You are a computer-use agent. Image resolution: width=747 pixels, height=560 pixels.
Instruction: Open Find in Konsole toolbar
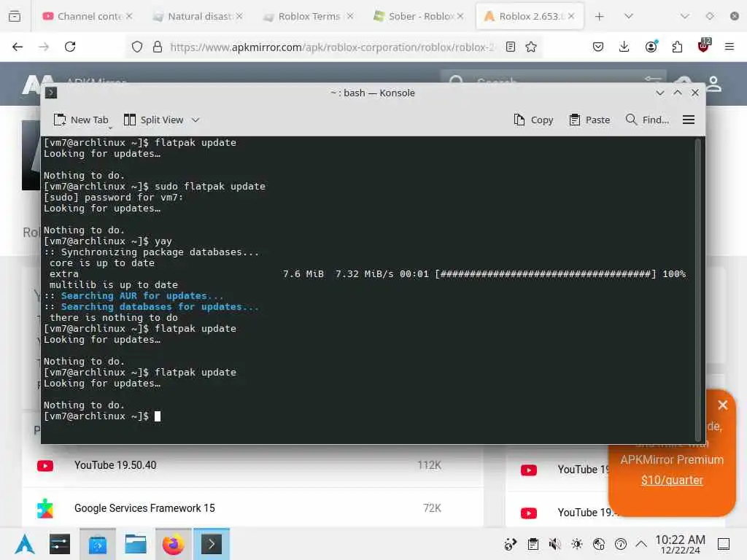(647, 120)
